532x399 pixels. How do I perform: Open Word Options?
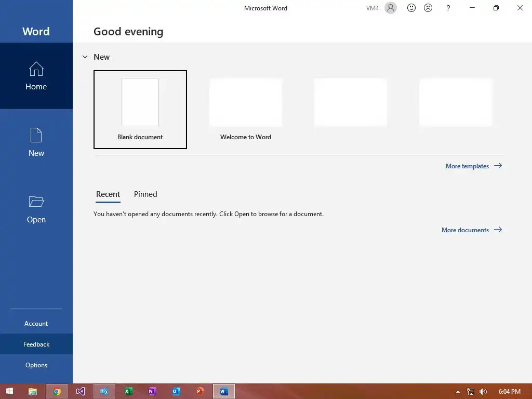(x=36, y=365)
